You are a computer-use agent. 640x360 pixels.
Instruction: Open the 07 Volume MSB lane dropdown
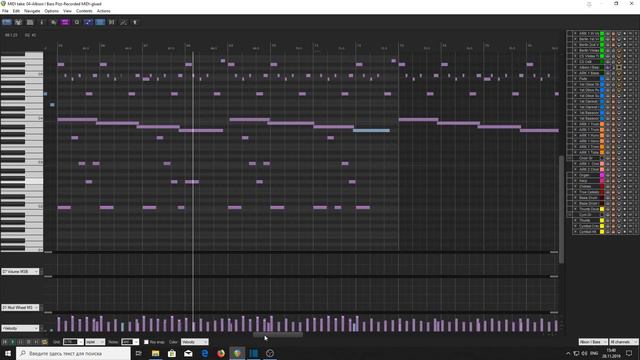click(x=20, y=271)
